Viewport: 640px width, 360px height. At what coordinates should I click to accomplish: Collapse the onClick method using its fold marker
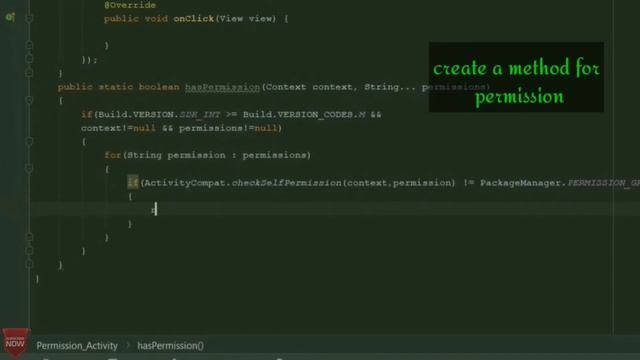pyautogui.click(x=29, y=18)
